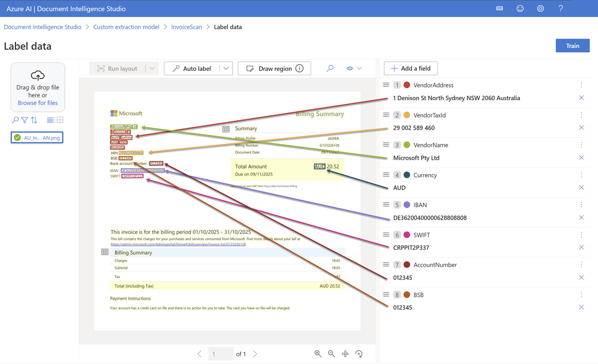Select the AccountNumber field label
Viewport: 598px width, 364px height.
tap(435, 265)
